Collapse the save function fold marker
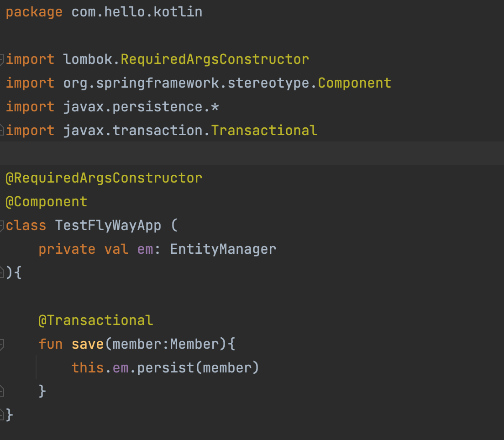This screenshot has height=440, width=504. coord(2,344)
